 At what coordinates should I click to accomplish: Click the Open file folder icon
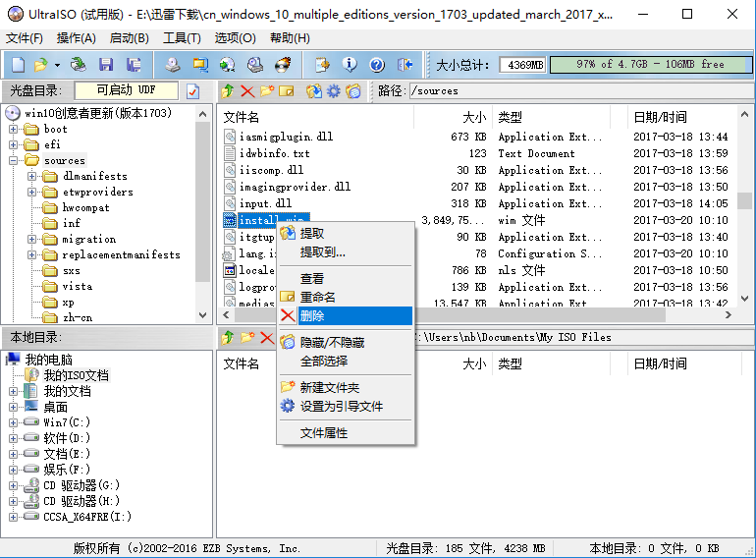click(41, 65)
